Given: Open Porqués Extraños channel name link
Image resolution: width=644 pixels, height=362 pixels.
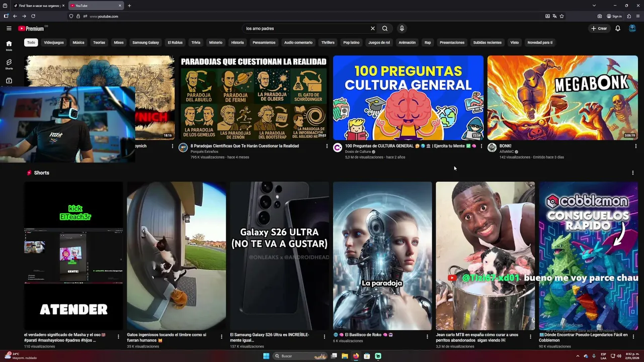Looking at the screenshot, I should click(x=204, y=152).
